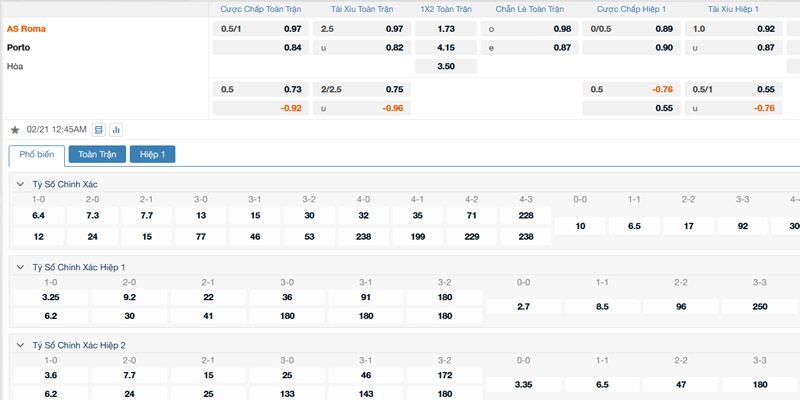
Task: Collapse Tỷ Số Chính Xác Hiệp 2 section
Action: click(20, 345)
